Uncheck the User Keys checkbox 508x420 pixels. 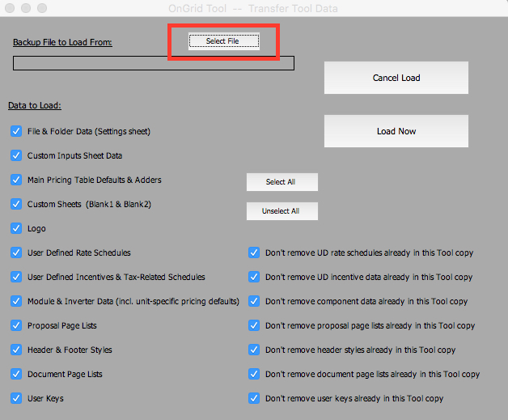16,398
